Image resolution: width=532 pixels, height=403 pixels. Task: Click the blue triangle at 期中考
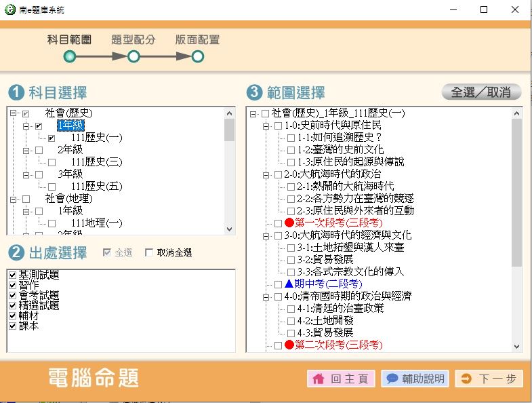(x=289, y=284)
